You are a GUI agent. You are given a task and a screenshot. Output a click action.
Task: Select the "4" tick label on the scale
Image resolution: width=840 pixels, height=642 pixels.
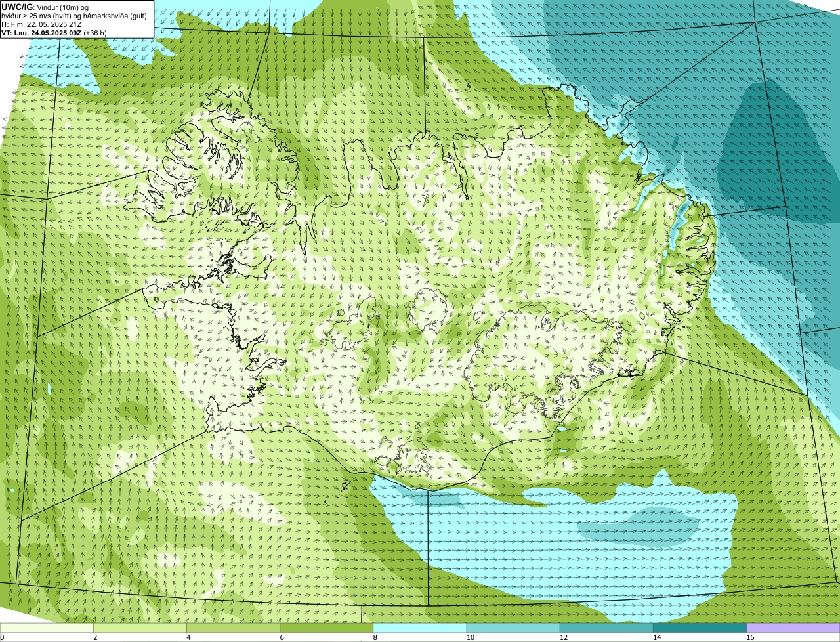pyautogui.click(x=188, y=637)
